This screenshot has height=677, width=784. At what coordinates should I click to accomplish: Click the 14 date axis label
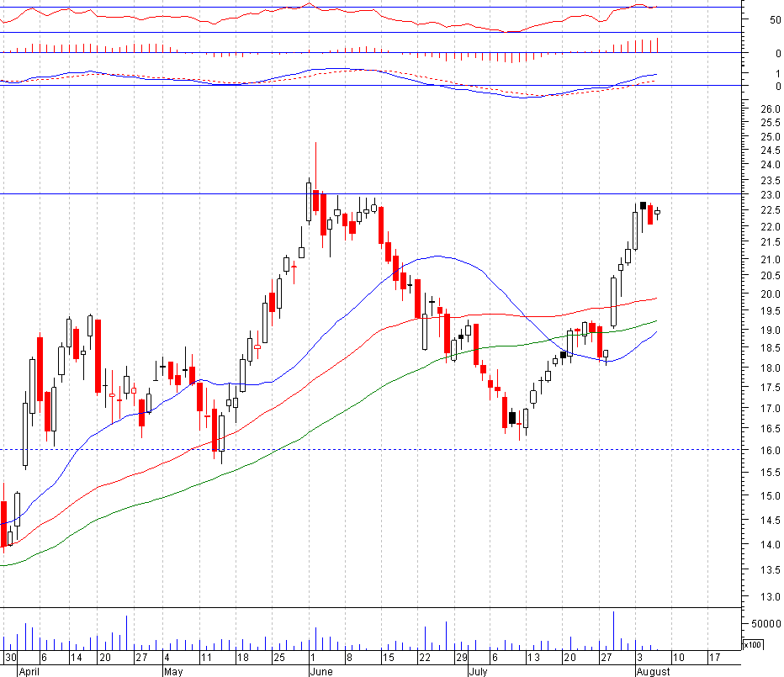(x=76, y=658)
